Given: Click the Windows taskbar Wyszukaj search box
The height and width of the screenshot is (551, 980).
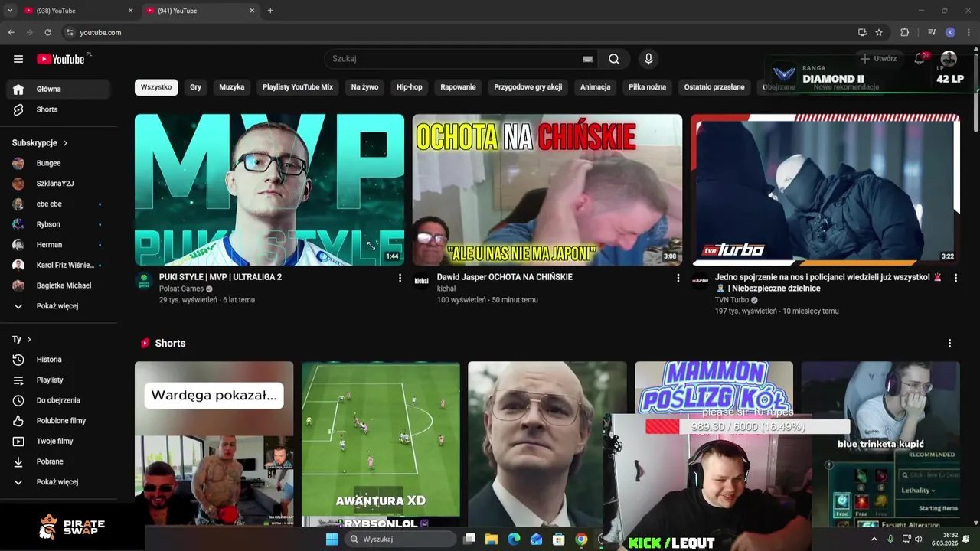Looking at the screenshot, I should (402, 540).
